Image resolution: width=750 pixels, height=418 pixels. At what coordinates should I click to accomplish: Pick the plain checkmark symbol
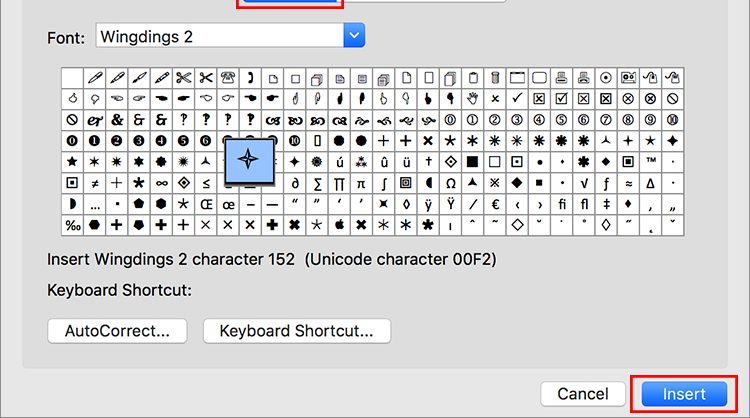click(517, 99)
